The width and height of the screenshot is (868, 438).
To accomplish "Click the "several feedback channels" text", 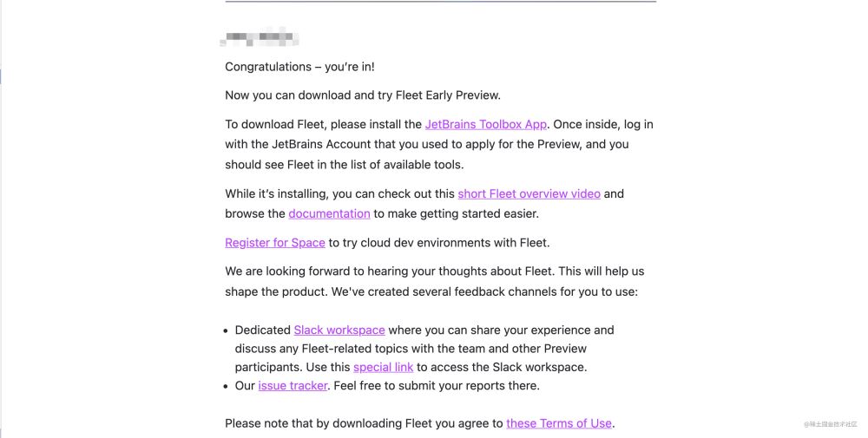I will pyautogui.click(x=469, y=291).
